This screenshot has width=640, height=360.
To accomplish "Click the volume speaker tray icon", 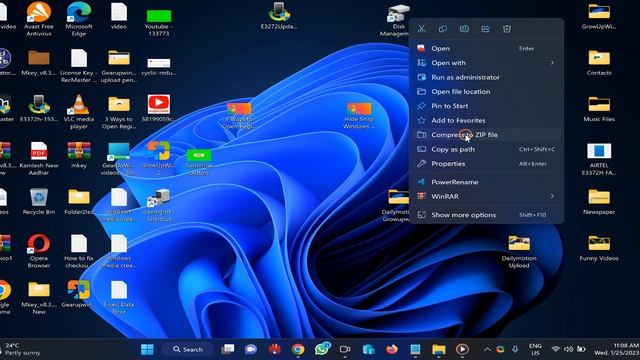I will pyautogui.click(x=568, y=349).
